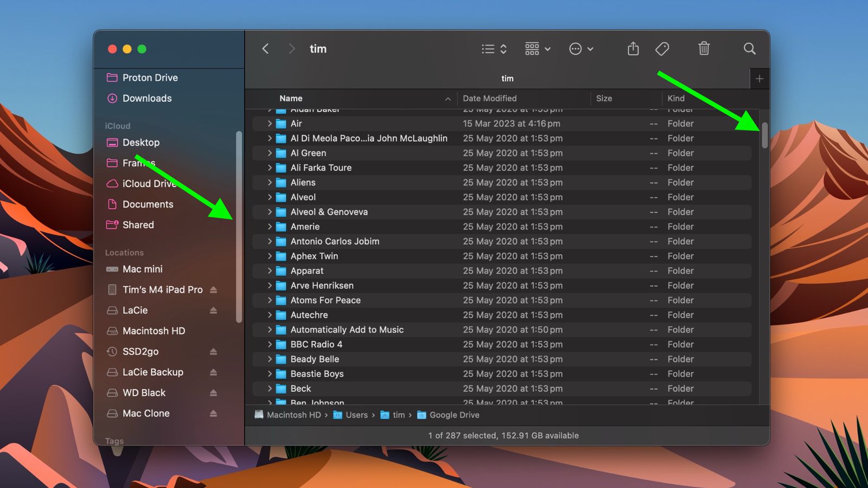Image resolution: width=868 pixels, height=488 pixels.
Task: Open iCloud Drive from the sidebar
Action: pyautogui.click(x=149, y=184)
